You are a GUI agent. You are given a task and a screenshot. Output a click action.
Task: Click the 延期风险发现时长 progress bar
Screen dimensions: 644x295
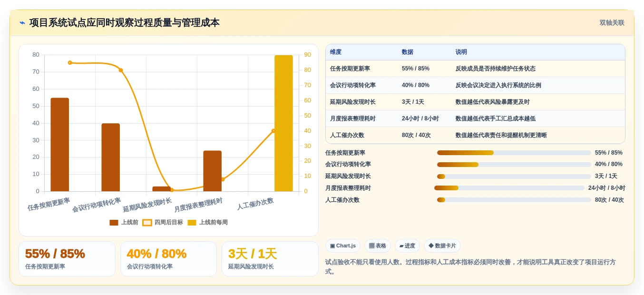pos(514,177)
